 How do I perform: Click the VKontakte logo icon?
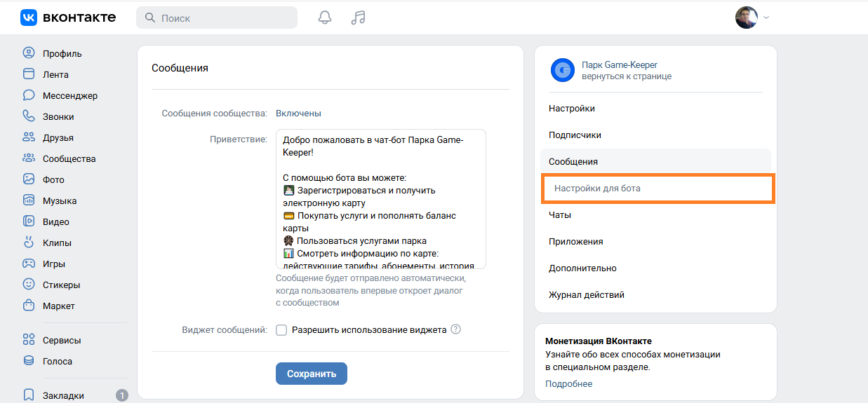[29, 18]
